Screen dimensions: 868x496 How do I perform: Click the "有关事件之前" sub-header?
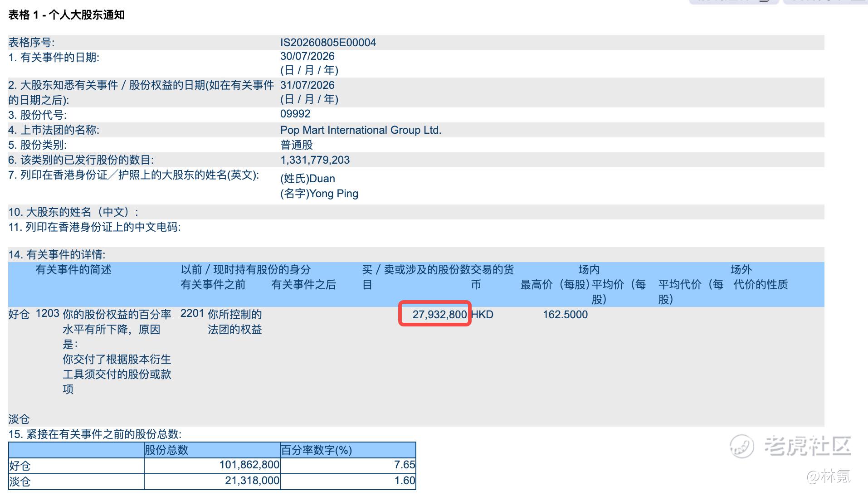(213, 285)
